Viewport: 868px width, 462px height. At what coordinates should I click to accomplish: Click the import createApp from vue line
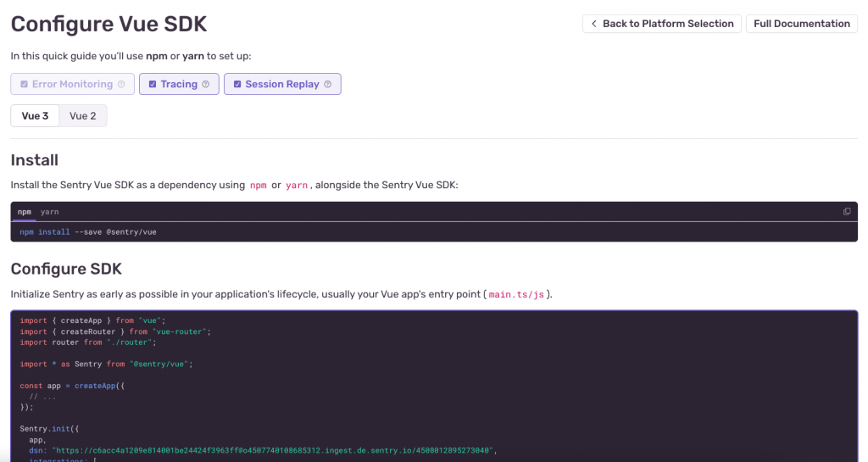click(x=92, y=320)
